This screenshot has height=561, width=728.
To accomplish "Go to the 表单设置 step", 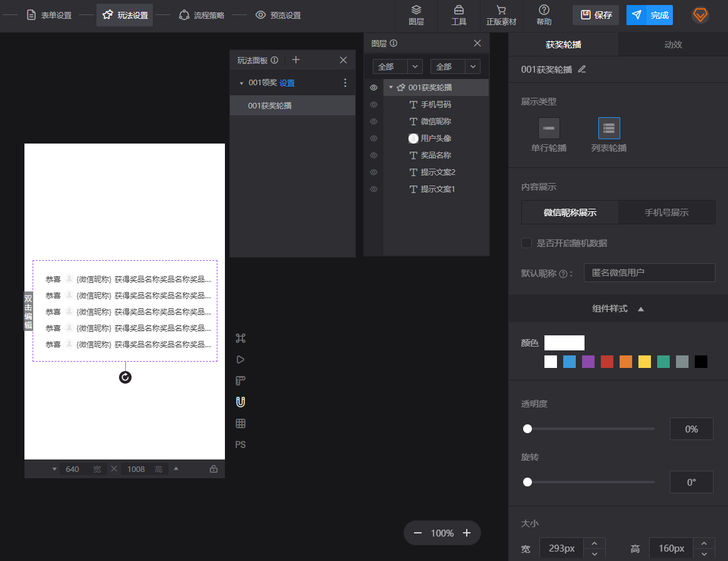I will click(x=49, y=15).
